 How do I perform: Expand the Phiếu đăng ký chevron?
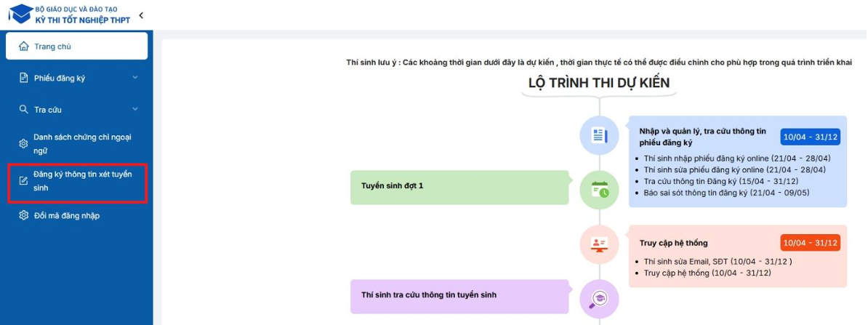(x=135, y=78)
